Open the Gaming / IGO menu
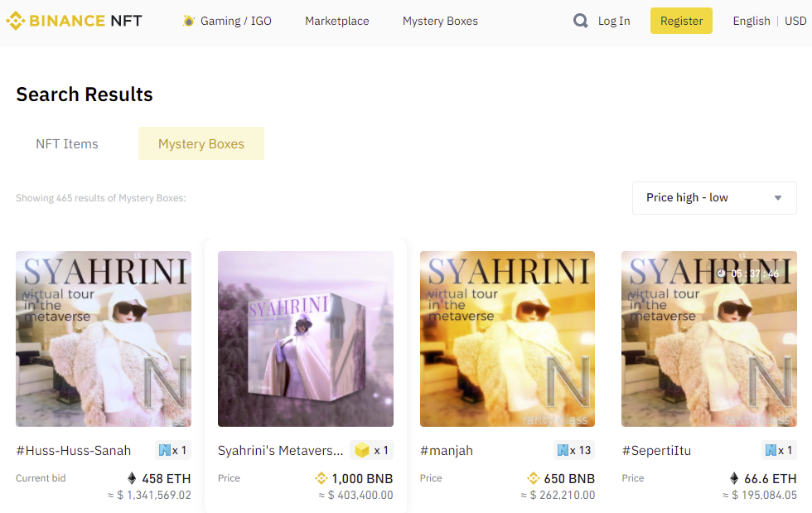Screen dimensions: 812x513 (235, 21)
